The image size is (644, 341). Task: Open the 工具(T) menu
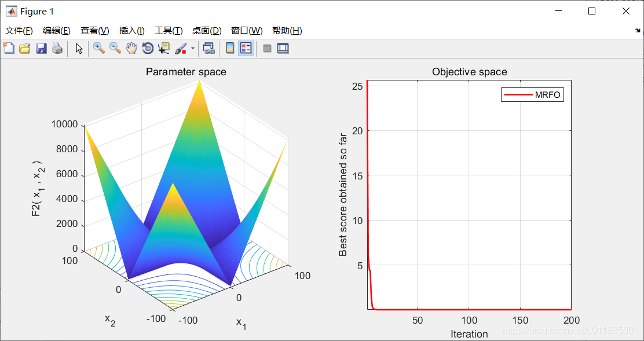point(169,31)
